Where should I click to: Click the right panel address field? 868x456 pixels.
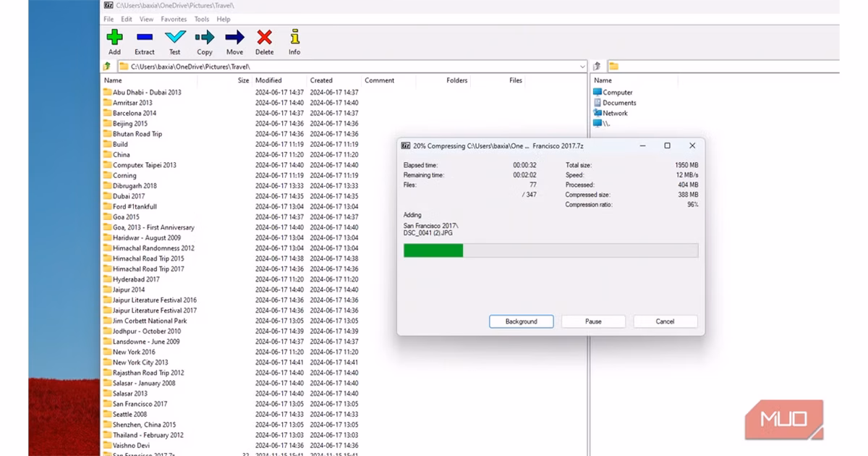click(723, 67)
